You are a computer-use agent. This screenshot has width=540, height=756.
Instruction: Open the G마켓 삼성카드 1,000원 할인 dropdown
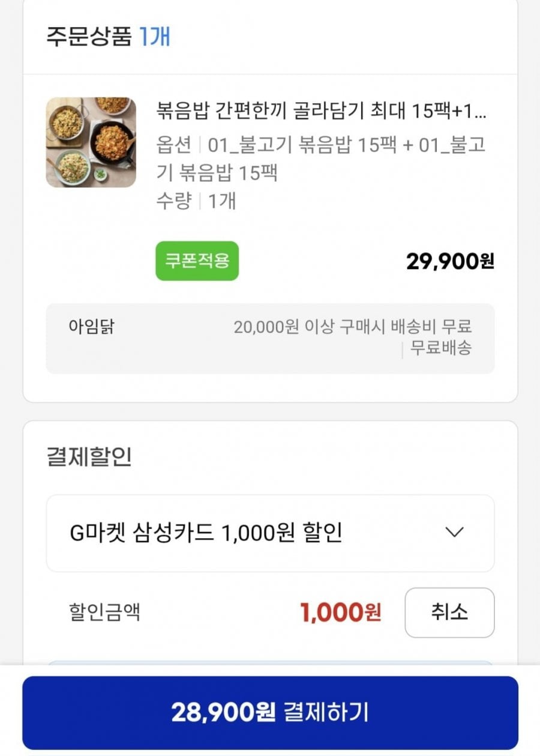(270, 533)
